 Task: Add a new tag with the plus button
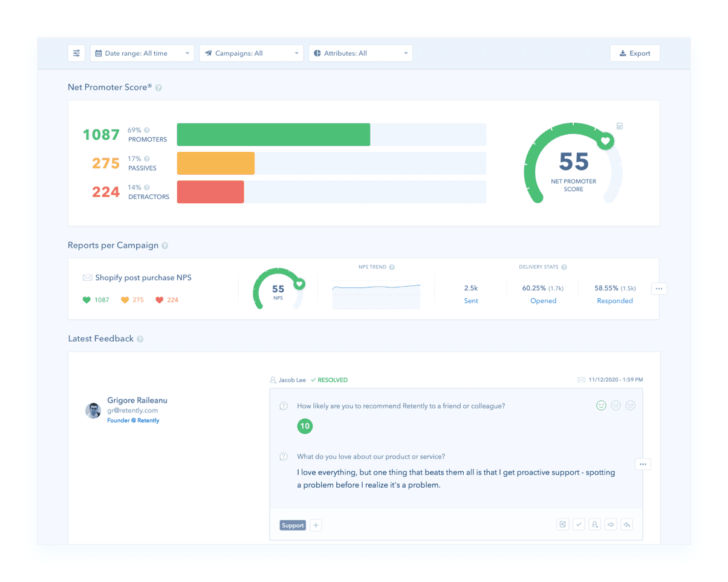pos(316,525)
